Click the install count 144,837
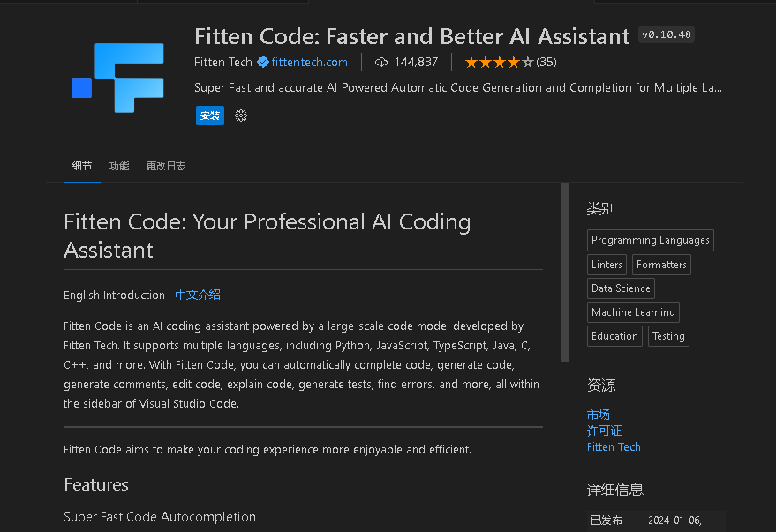The height and width of the screenshot is (532, 776). pyautogui.click(x=416, y=63)
